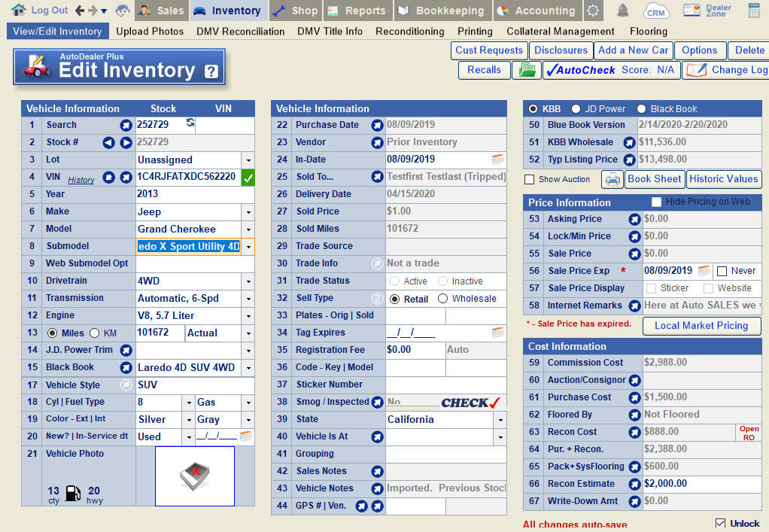Expand the Make dropdown
Image resolution: width=769 pixels, height=532 pixels.
point(248,212)
